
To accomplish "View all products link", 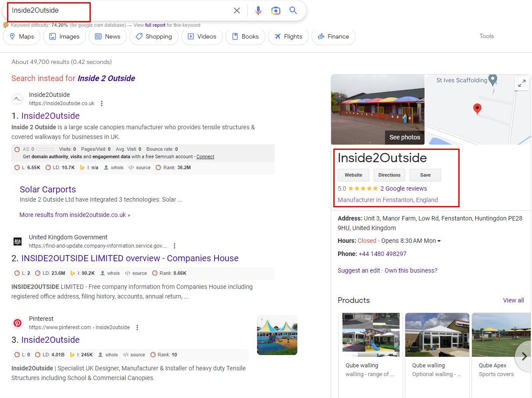I will point(514,300).
